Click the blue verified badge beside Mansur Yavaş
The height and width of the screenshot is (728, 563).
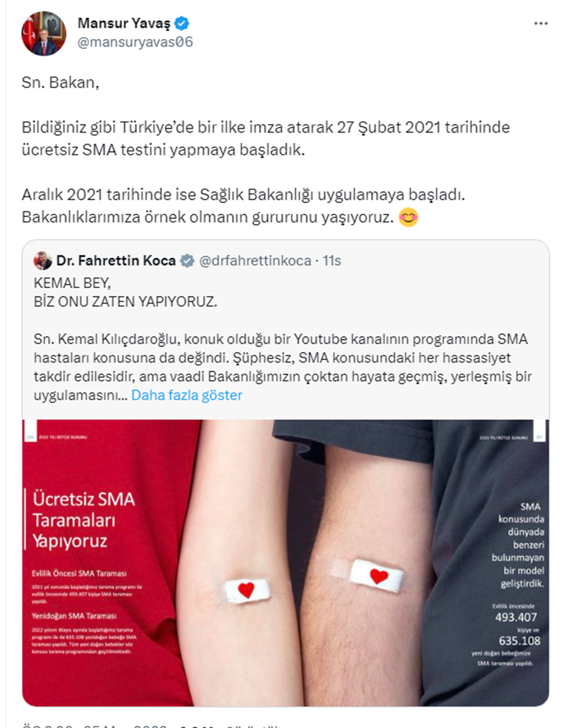[182, 24]
